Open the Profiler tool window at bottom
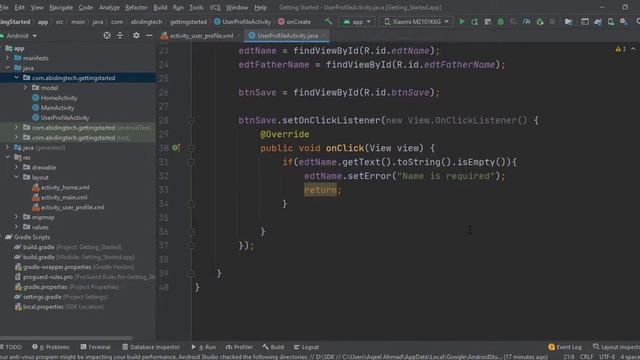This screenshot has height=360, width=640. coord(239,347)
